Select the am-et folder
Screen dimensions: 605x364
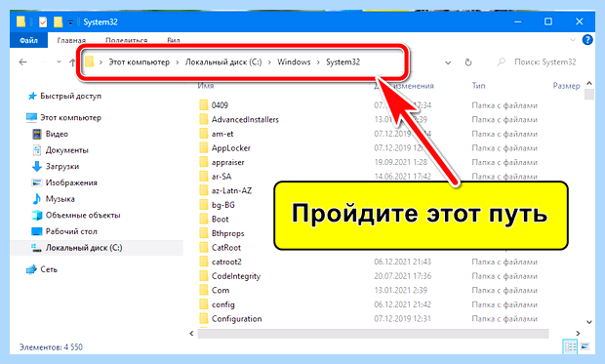(x=222, y=134)
